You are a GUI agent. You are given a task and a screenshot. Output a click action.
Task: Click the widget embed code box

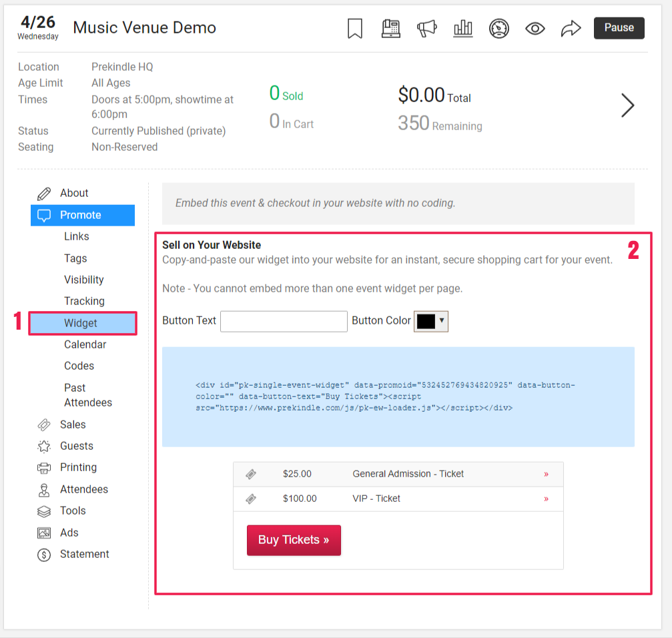point(398,397)
